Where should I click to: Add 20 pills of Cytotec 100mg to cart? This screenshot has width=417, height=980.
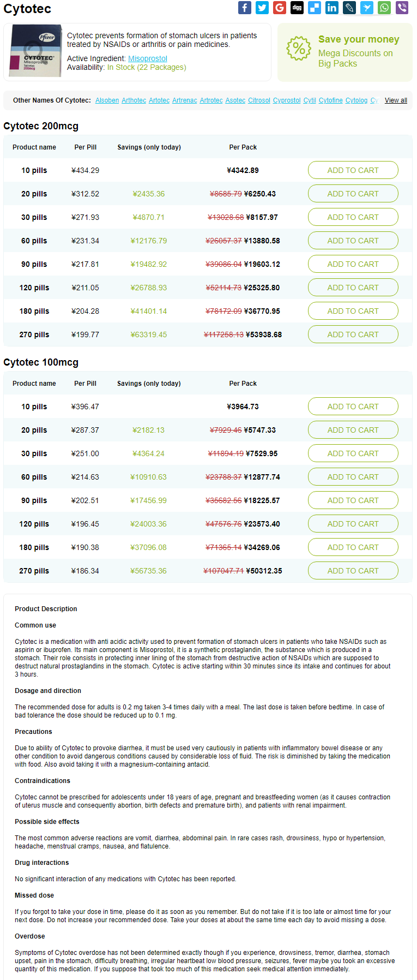tap(353, 430)
